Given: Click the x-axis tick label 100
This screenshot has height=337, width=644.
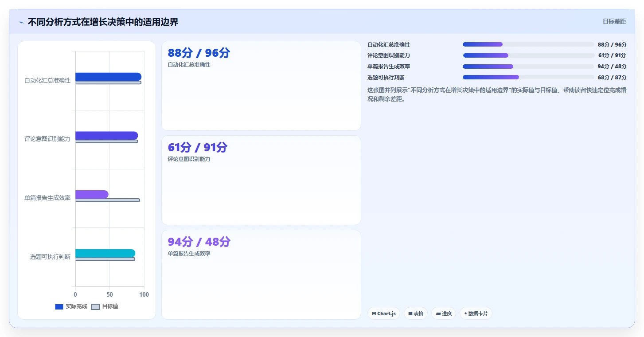Looking at the screenshot, I should click(144, 294).
